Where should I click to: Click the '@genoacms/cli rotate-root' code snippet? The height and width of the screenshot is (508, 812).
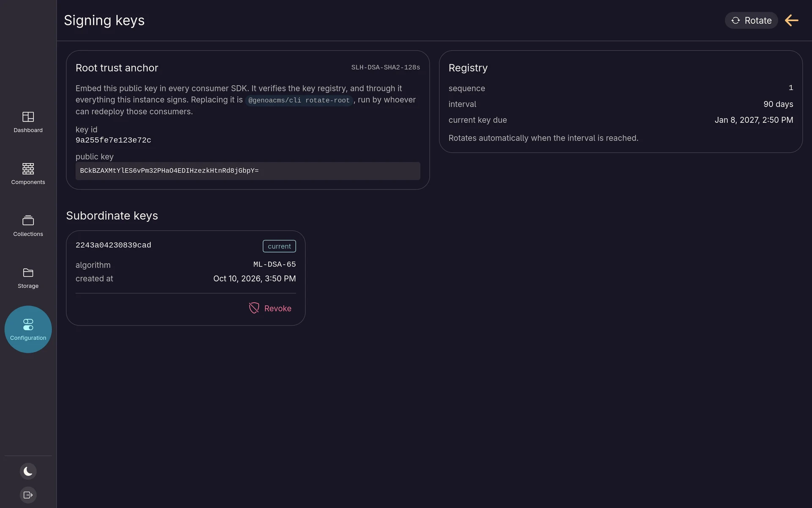299,100
